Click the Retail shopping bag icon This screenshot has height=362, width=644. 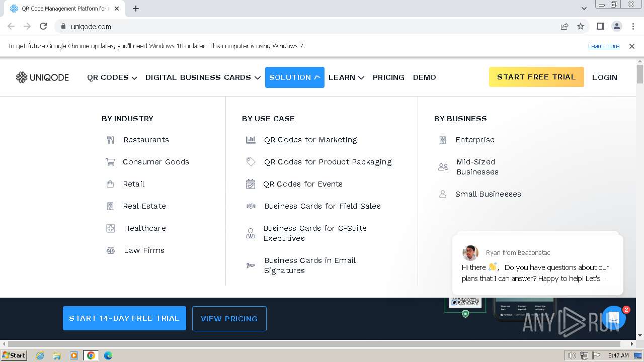coord(110,184)
